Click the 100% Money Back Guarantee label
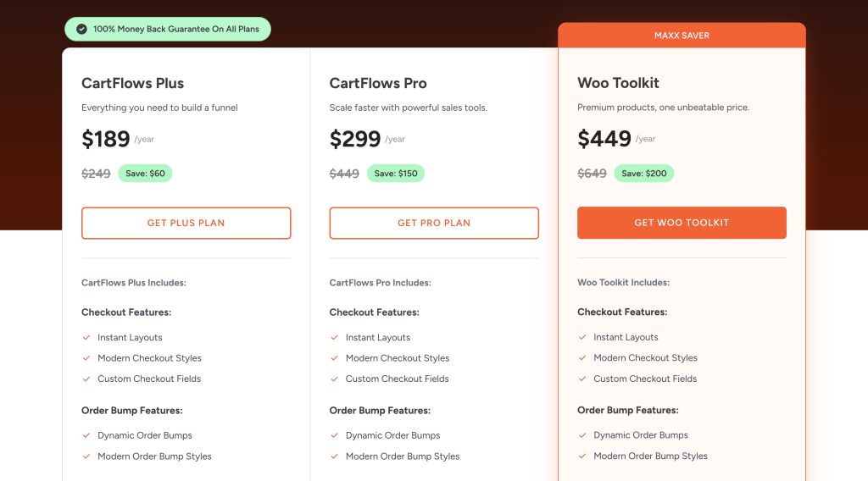The height and width of the screenshot is (481, 868). pyautogui.click(x=176, y=29)
